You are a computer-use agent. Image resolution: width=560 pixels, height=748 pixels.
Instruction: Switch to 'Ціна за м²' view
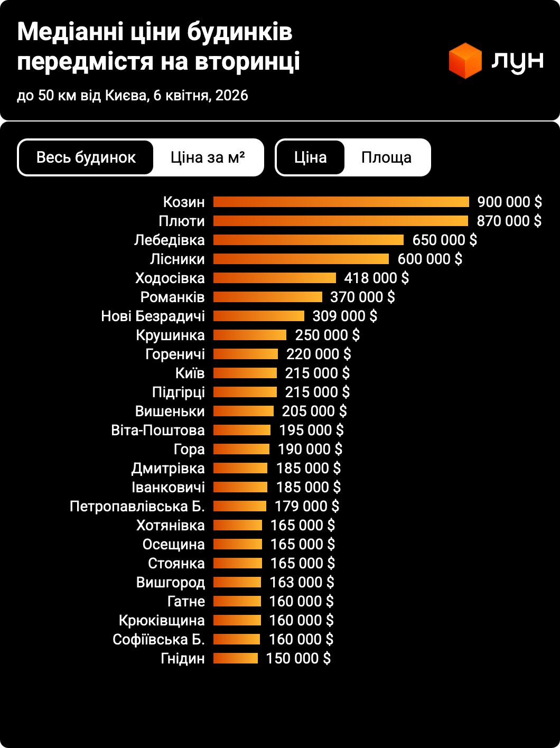coord(208,157)
